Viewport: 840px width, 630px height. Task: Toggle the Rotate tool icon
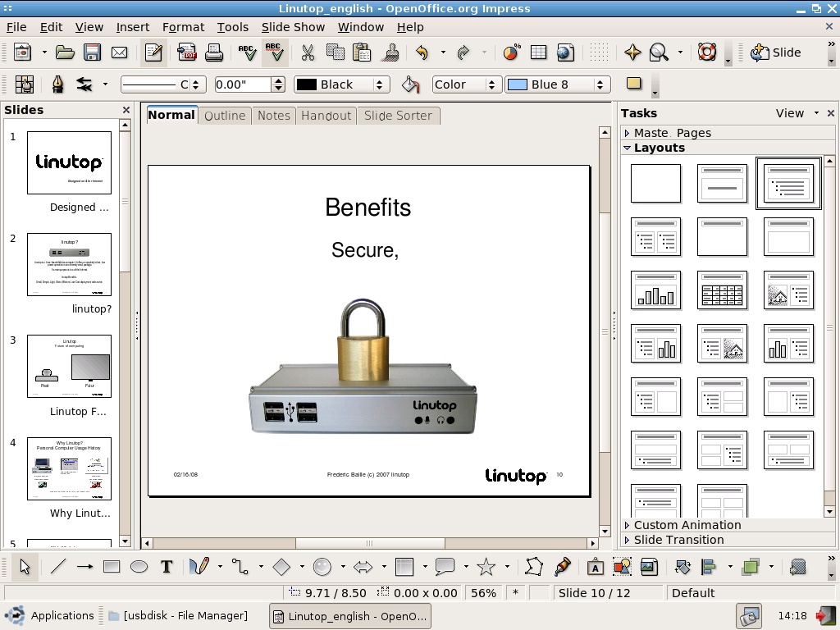[682, 567]
